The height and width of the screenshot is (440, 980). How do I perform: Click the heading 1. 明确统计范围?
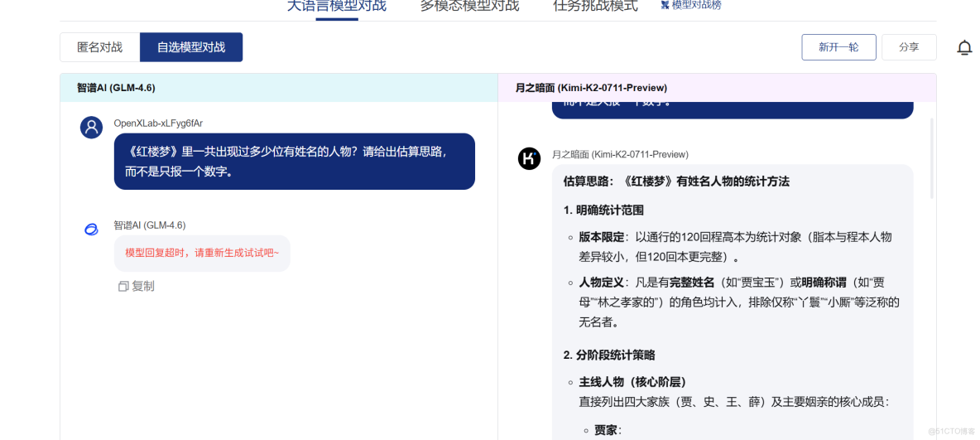603,210
